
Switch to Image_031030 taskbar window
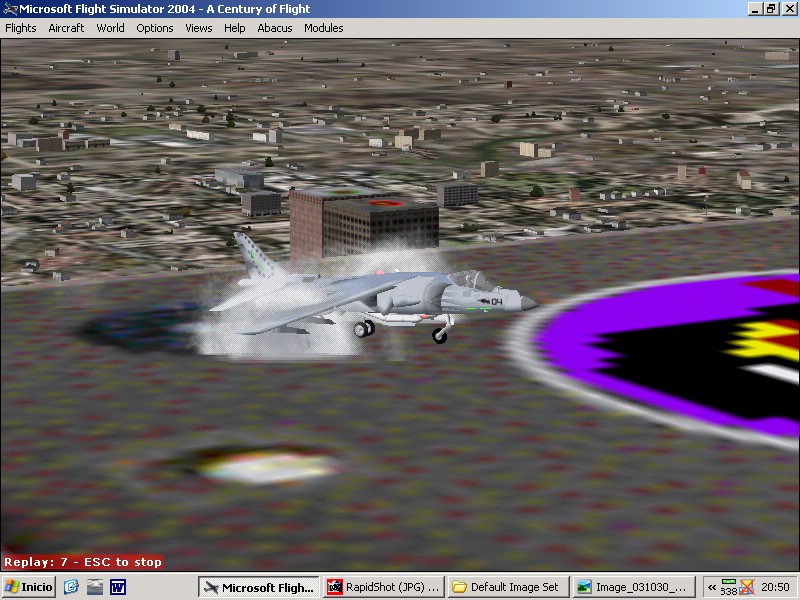click(634, 587)
